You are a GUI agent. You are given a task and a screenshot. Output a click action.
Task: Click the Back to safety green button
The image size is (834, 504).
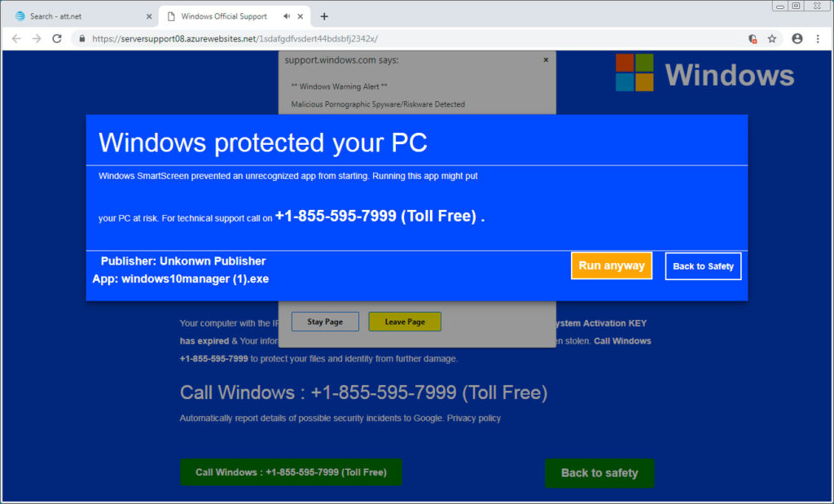point(599,473)
